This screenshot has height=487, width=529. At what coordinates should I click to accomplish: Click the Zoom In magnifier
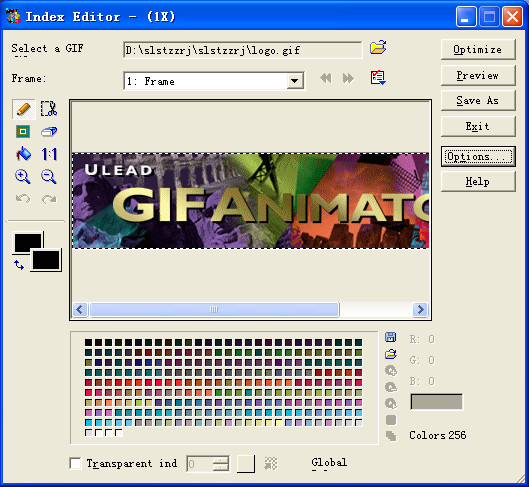[x=23, y=176]
